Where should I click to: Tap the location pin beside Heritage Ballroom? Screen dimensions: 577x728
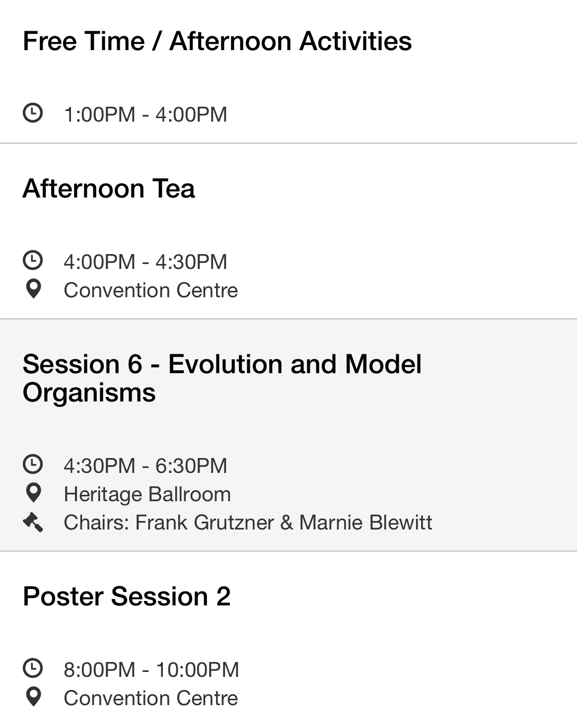point(33,493)
